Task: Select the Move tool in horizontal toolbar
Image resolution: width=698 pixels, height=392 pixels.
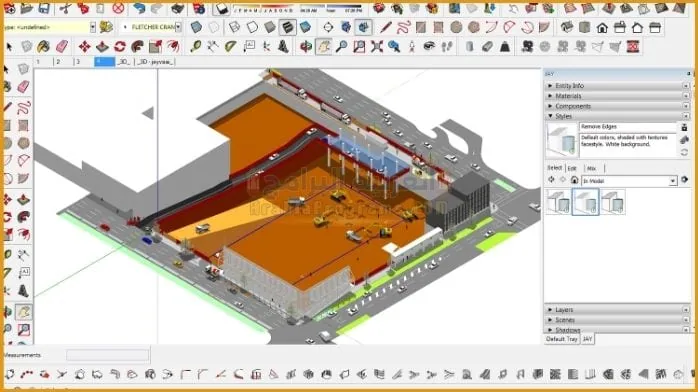Action: coord(84,46)
